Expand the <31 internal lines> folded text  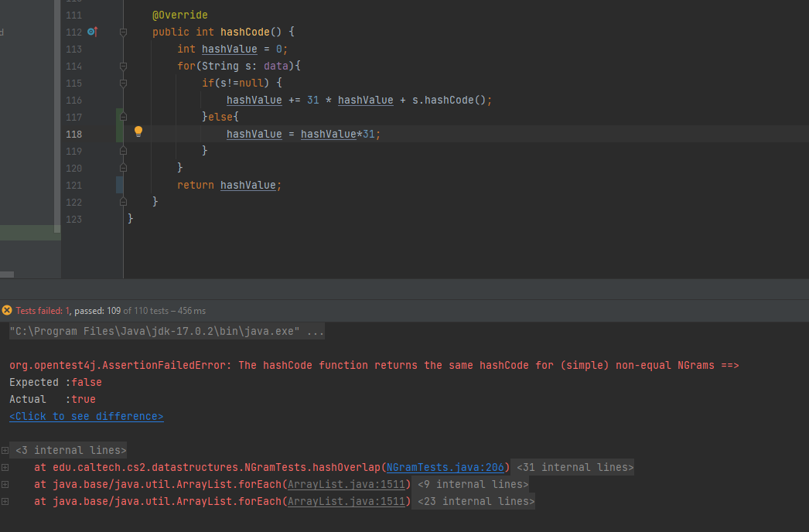pos(574,467)
